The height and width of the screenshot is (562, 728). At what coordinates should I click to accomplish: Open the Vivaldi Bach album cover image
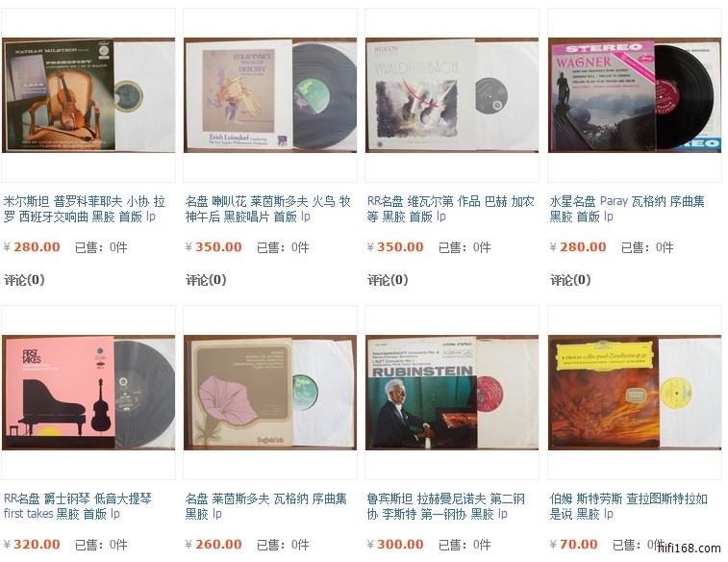[x=452, y=95]
